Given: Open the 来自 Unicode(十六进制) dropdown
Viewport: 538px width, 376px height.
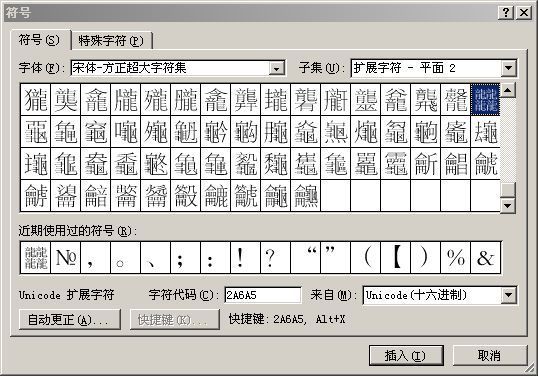Looking at the screenshot, I should coord(508,295).
